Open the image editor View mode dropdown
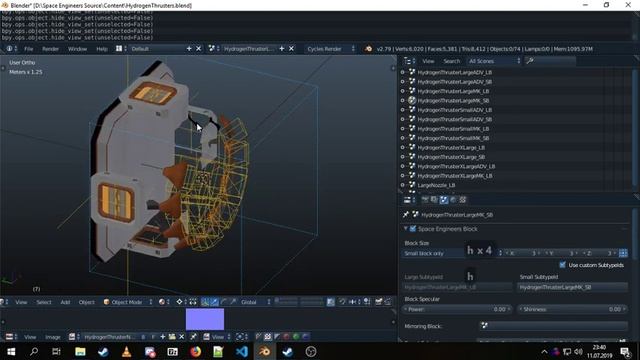This screenshot has width=640, height=360. tap(217, 337)
